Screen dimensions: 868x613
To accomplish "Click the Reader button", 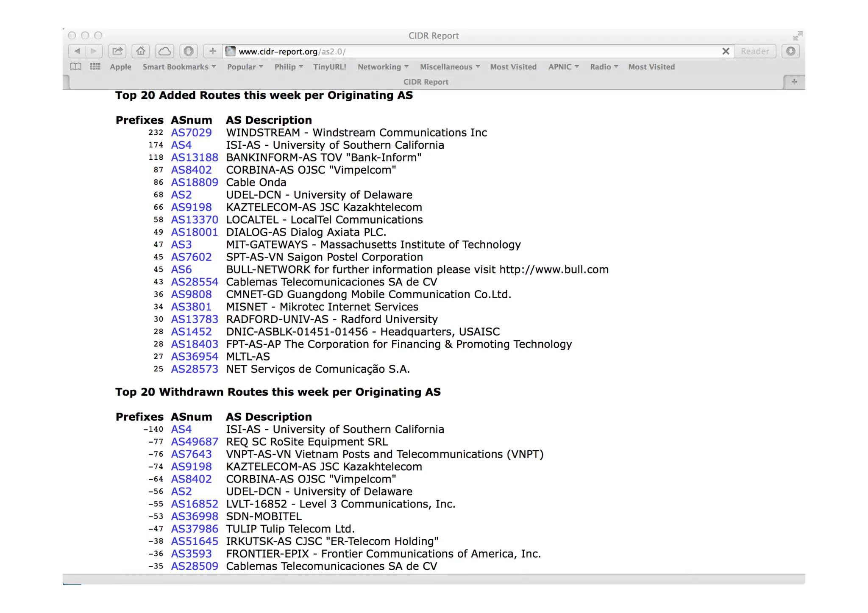I will coord(754,51).
